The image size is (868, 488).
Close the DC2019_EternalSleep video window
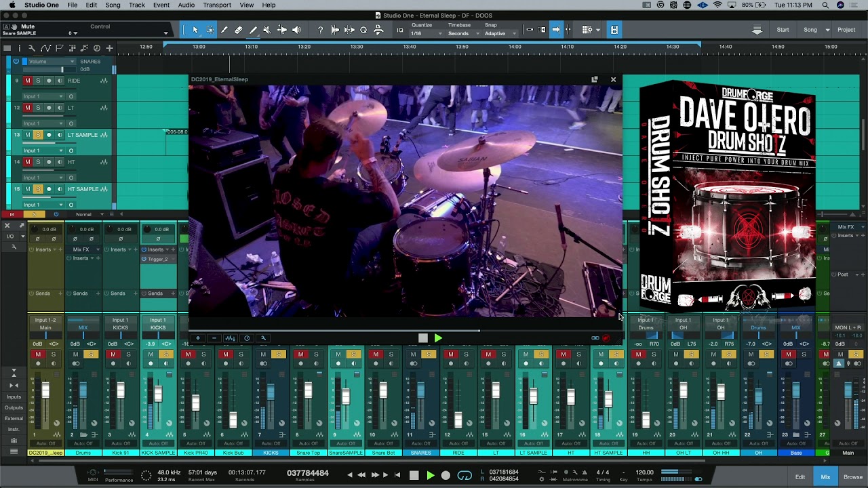tap(613, 79)
